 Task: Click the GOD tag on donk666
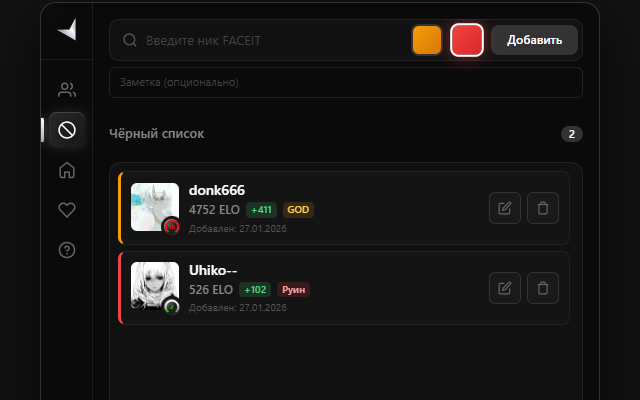point(298,210)
